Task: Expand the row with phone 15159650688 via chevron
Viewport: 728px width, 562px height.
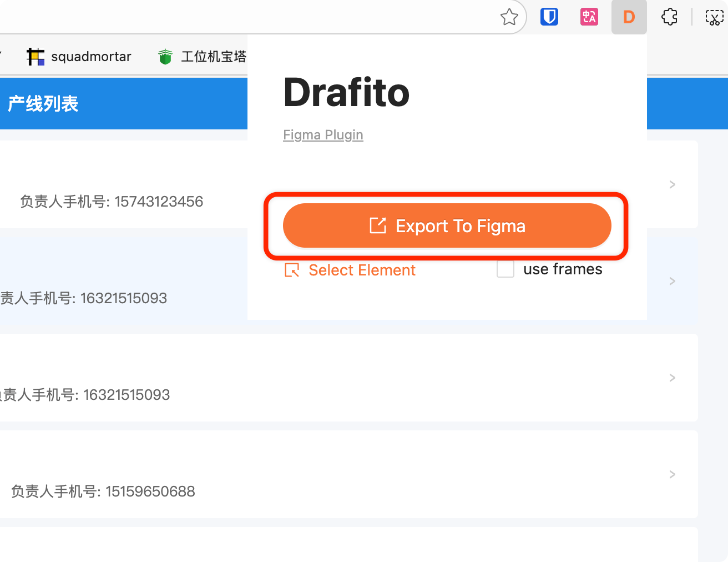Action: 672,474
